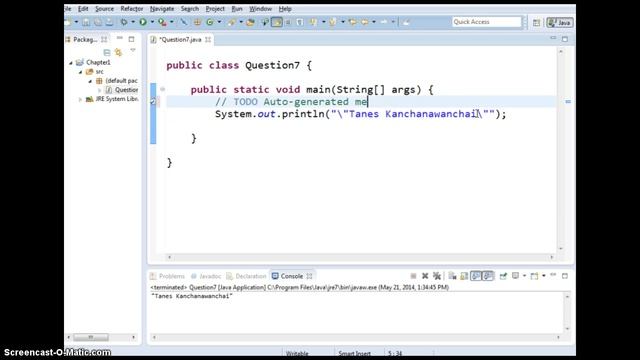Switch to the Problems tab
The image size is (640, 360).
(168, 276)
